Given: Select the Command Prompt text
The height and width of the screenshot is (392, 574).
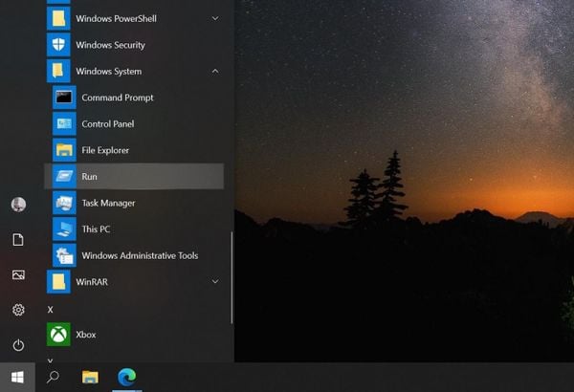Looking at the screenshot, I should pos(118,98).
